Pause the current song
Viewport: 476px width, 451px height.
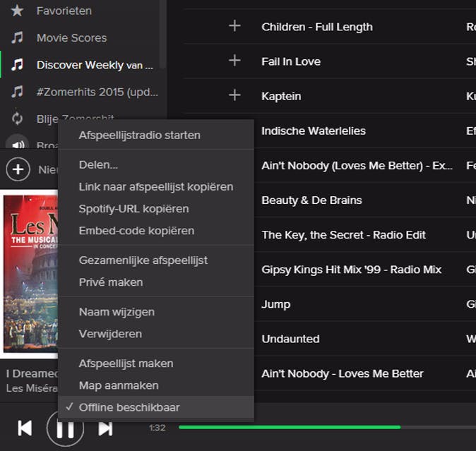[65, 428]
